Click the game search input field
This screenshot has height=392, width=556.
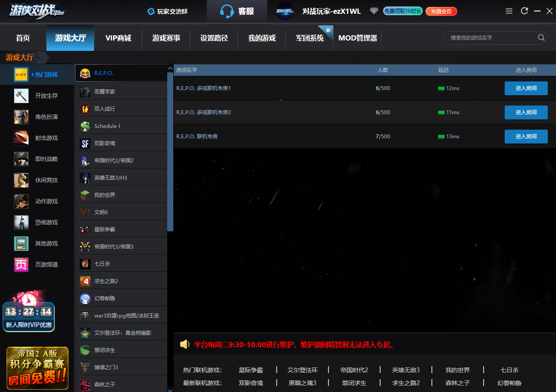click(x=491, y=38)
